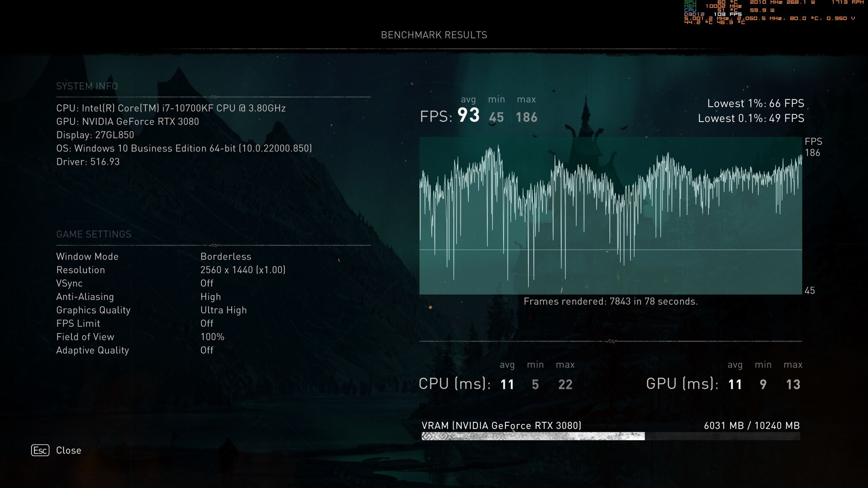Click the average FPS value 93

click(x=469, y=115)
